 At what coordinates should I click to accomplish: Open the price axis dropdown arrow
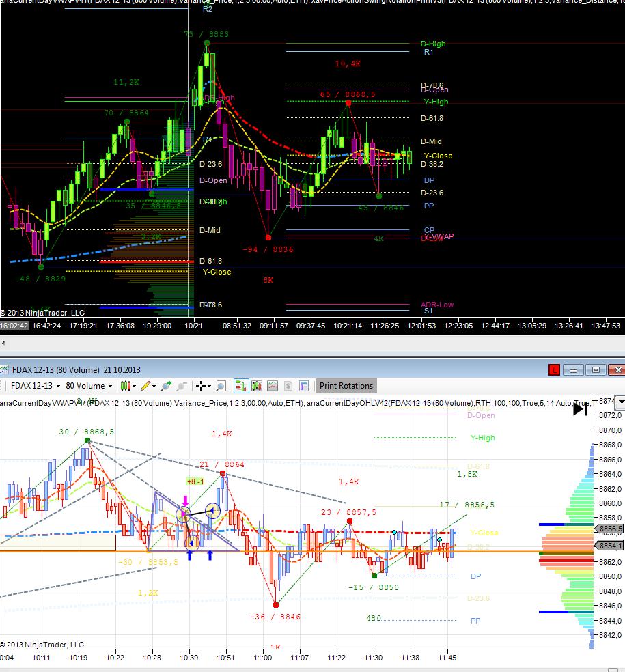pos(621,402)
